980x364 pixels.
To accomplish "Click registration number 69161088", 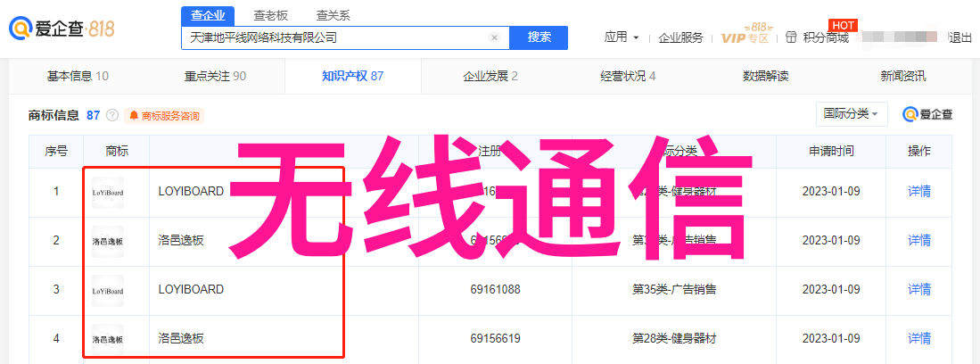I will [x=496, y=290].
